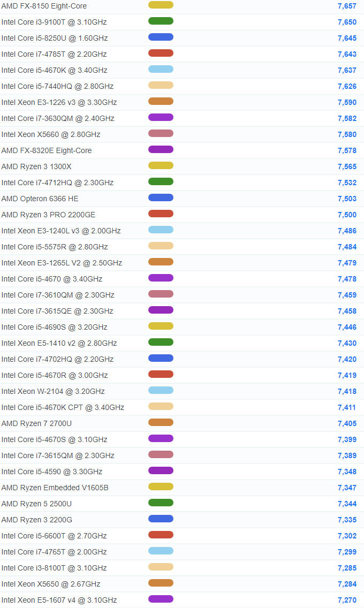Select Intel Core i7-3610QM @ 2.30GHz name
Screen dimensions: 364x608
58,295
